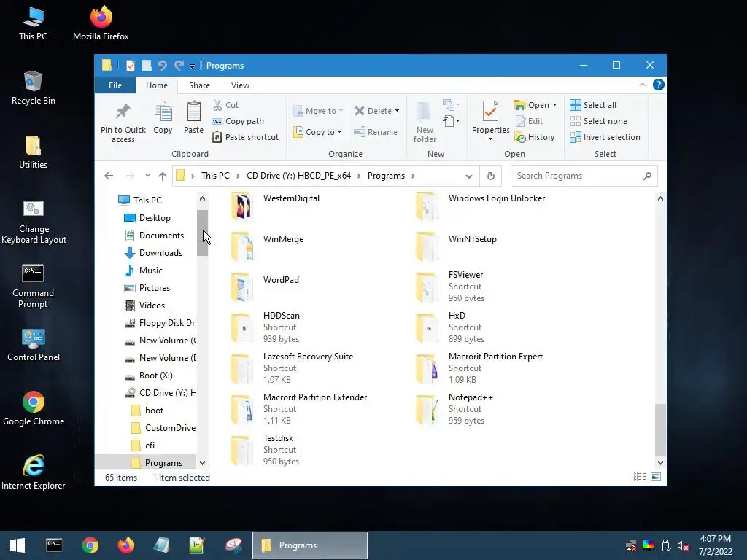Click the Rename ribbon button
Viewport: 747px width, 560px height.
376,132
